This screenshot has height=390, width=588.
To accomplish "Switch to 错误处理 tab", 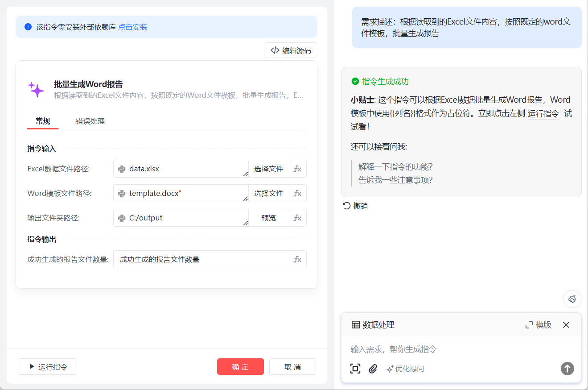I will click(x=90, y=121).
